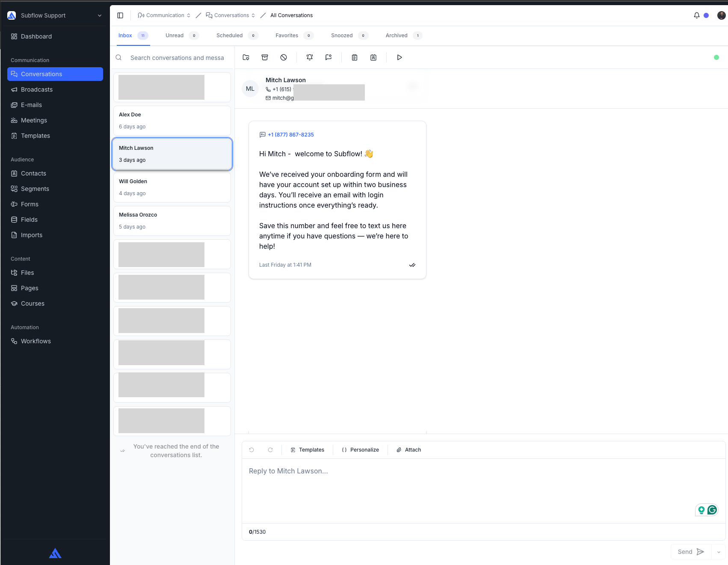This screenshot has height=565, width=728.
Task: Click the Send button
Action: [x=691, y=552]
